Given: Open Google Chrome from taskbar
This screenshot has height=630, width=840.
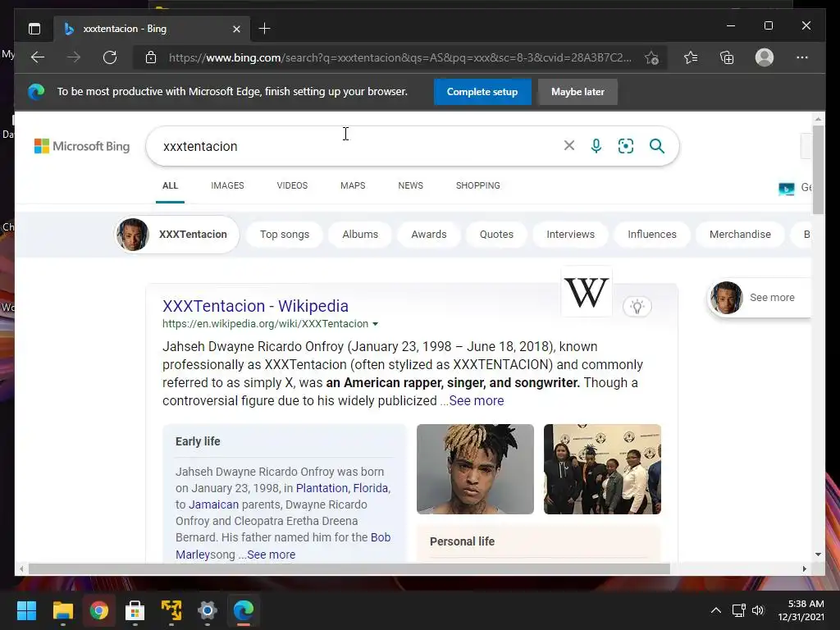Looking at the screenshot, I should pyautogui.click(x=98, y=610).
